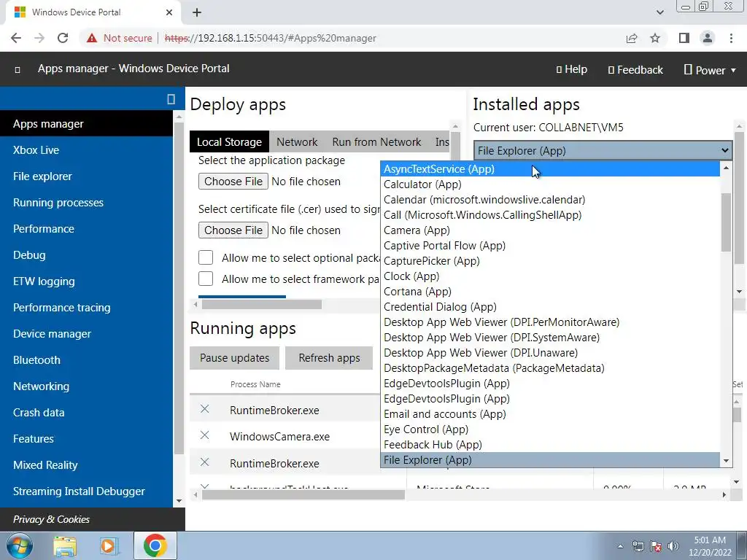The width and height of the screenshot is (747, 560).
Task: Open the Windows Start button
Action: (20, 545)
